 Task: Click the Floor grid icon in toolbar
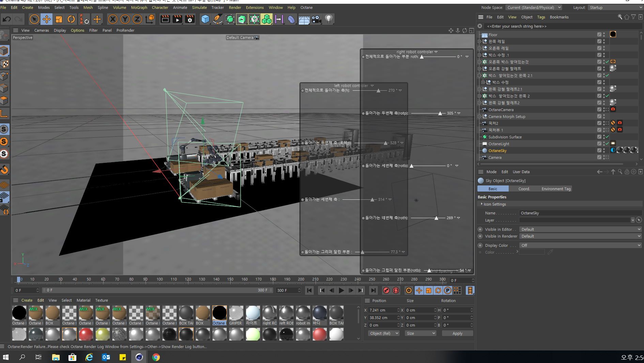(304, 19)
